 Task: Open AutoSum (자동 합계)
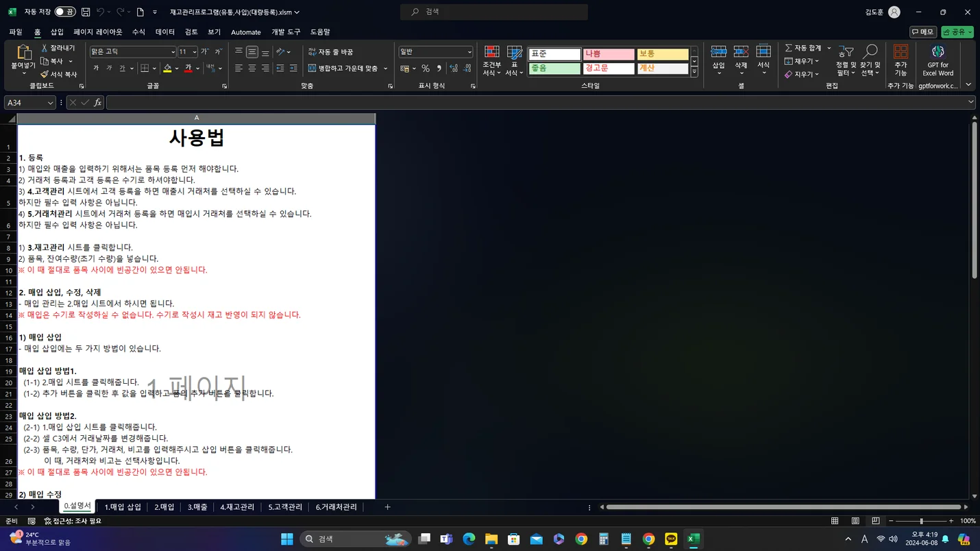coord(807,48)
